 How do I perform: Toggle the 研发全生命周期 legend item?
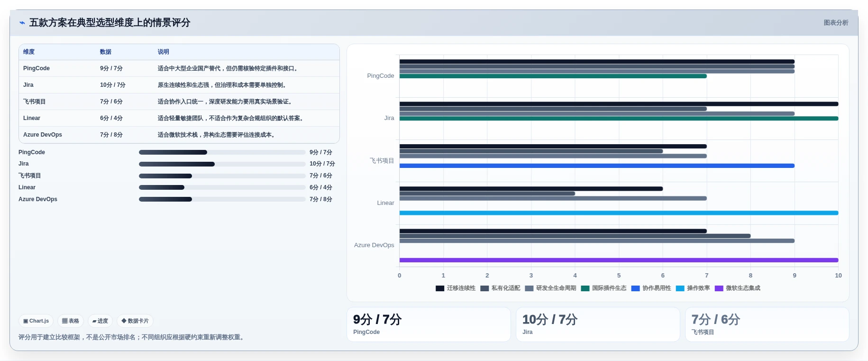coord(550,288)
